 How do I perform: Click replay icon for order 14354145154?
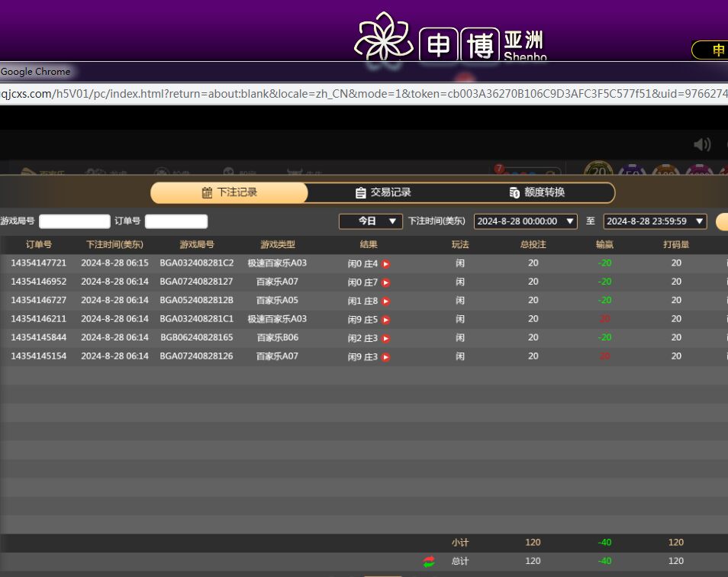pos(386,357)
